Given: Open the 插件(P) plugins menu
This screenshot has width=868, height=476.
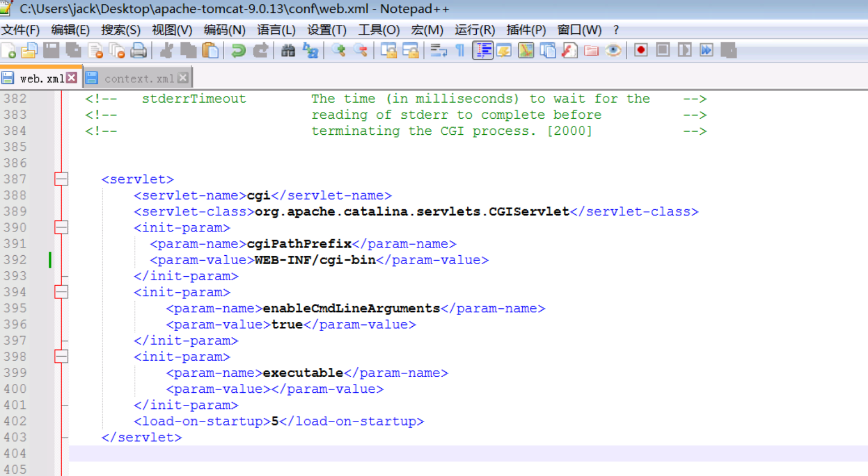Looking at the screenshot, I should point(526,30).
